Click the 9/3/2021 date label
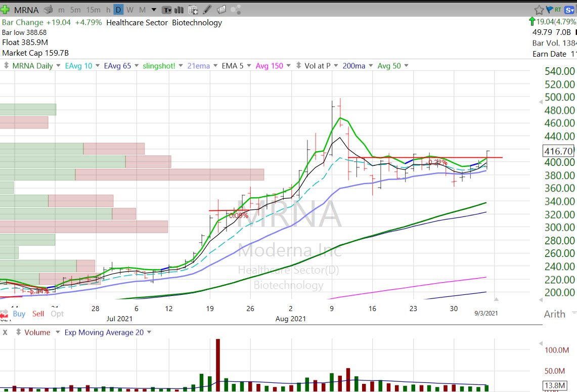This screenshot has height=392, width=577. [x=486, y=313]
